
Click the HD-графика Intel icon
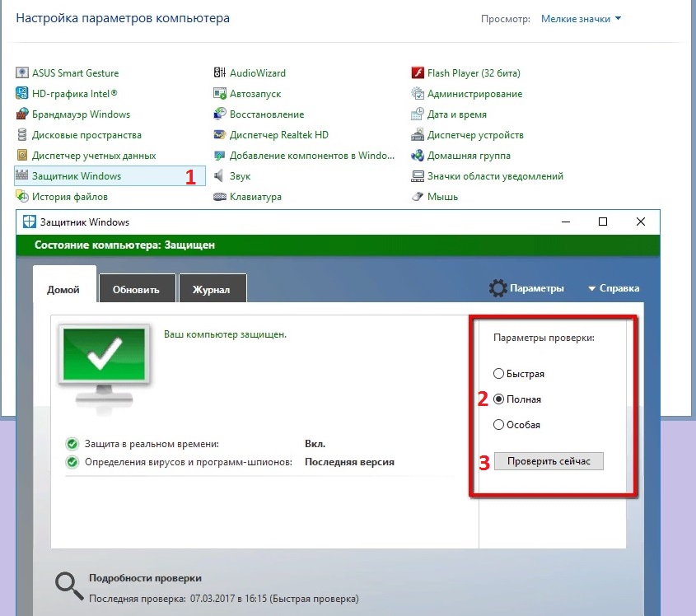pyautogui.click(x=21, y=93)
